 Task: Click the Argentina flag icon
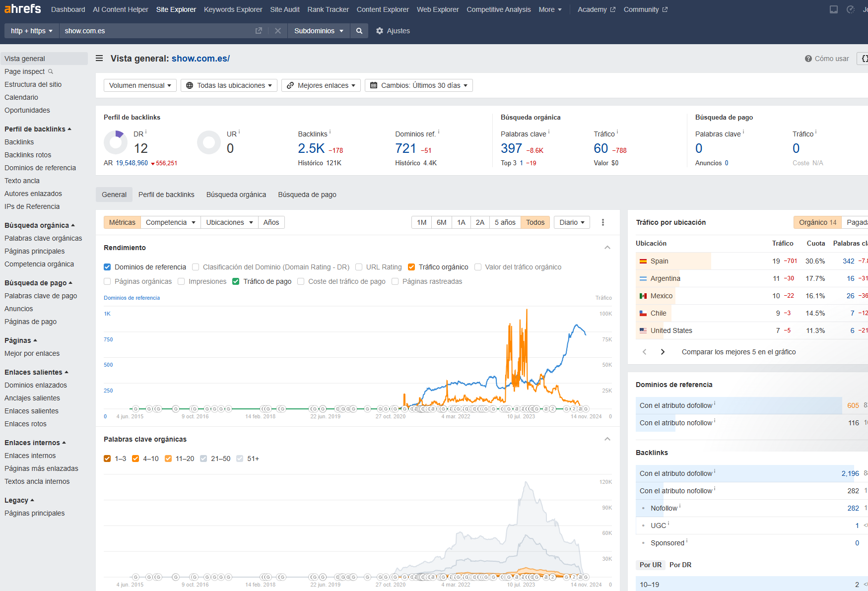coord(643,278)
